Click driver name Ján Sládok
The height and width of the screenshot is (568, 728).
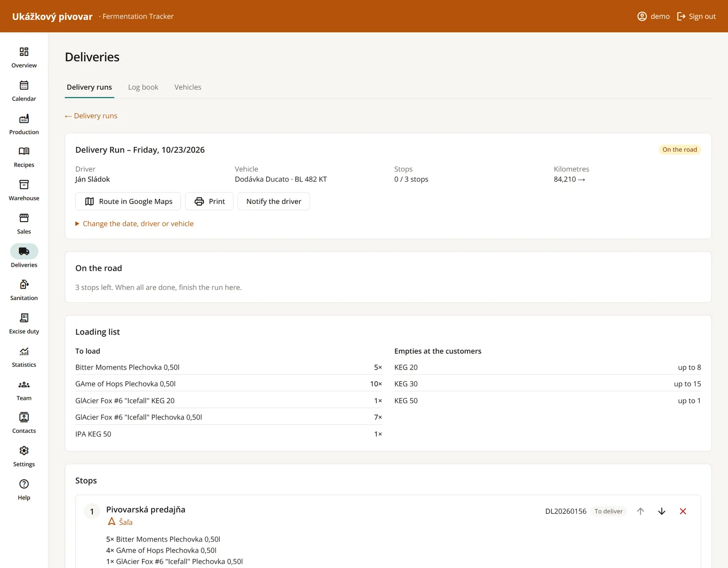pyautogui.click(x=93, y=179)
